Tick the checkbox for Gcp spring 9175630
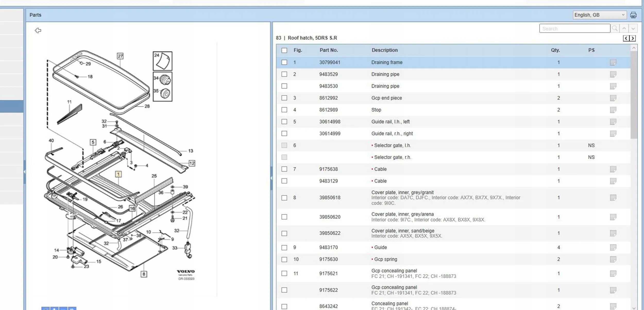The width and height of the screenshot is (644, 310). 284,259
